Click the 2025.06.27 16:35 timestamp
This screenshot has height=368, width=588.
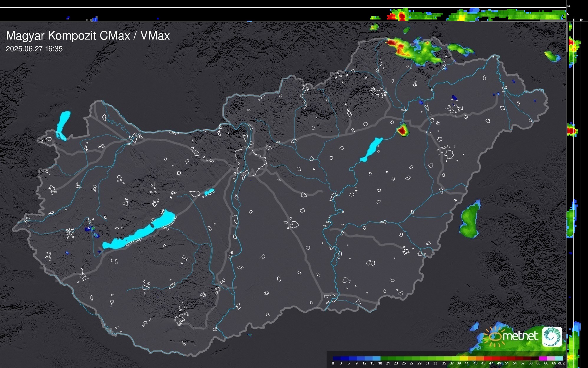tap(34, 49)
